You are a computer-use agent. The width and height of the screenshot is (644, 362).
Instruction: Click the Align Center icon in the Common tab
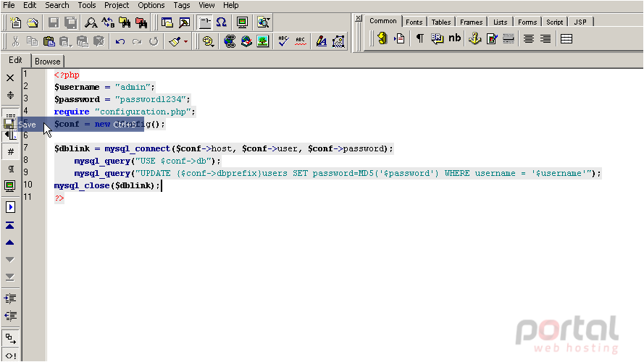529,38
